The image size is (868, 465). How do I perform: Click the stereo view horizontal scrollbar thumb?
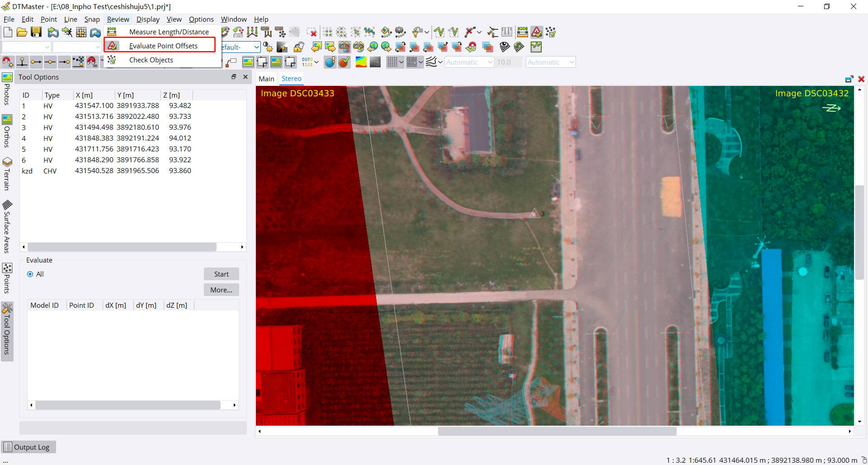(x=557, y=432)
